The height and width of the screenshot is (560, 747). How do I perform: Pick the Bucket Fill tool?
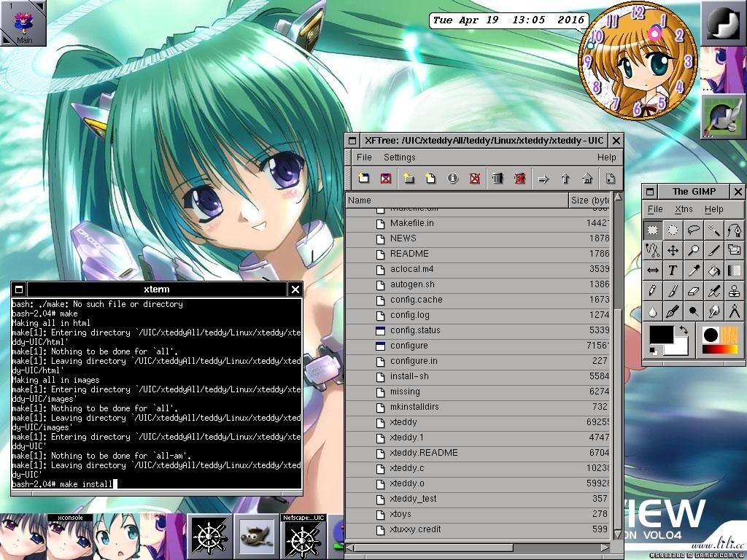click(x=714, y=271)
